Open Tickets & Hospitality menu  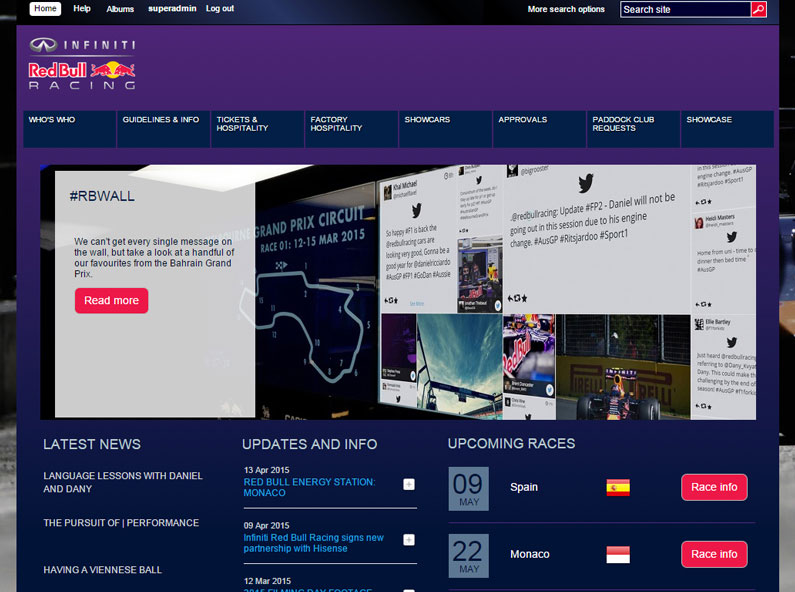(x=258, y=129)
